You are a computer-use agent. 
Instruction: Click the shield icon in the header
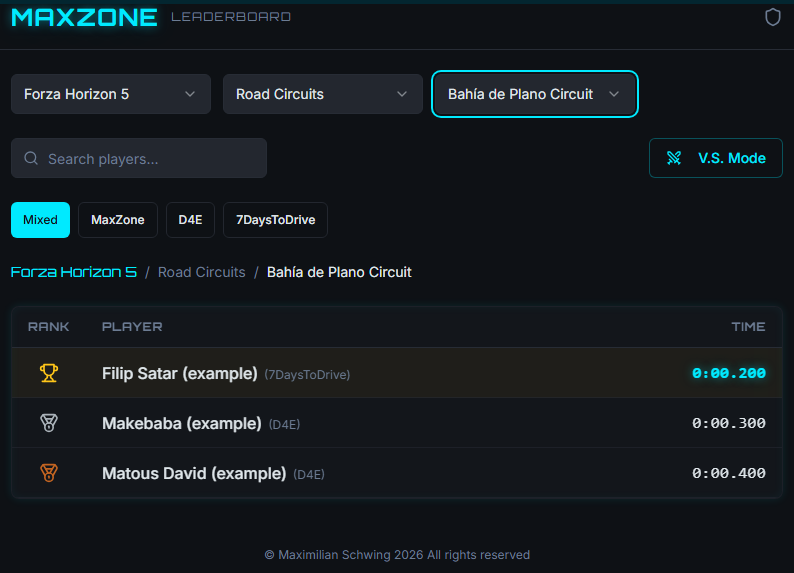coord(772,17)
